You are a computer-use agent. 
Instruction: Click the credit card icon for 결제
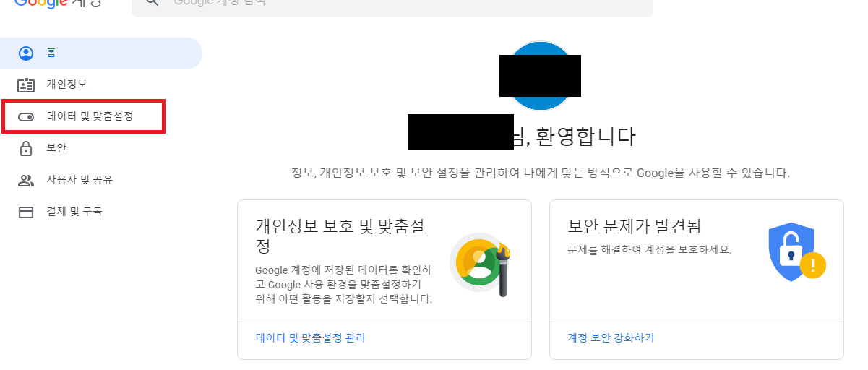coord(26,212)
